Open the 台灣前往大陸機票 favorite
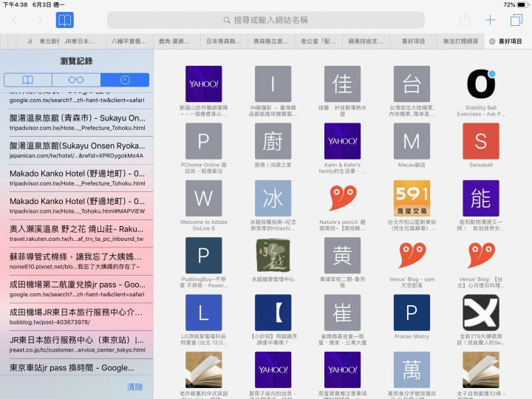Screen dimensions: 532x399 pos(412,83)
